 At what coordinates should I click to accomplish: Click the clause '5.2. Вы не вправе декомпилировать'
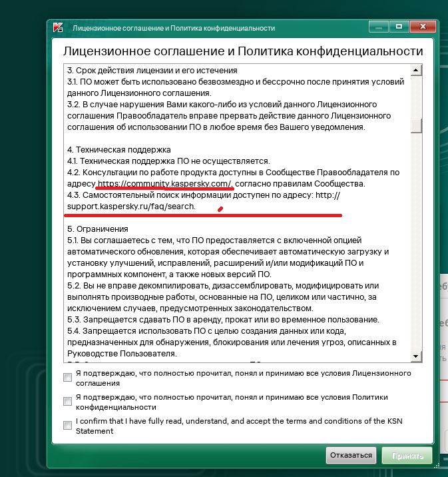coord(223,297)
